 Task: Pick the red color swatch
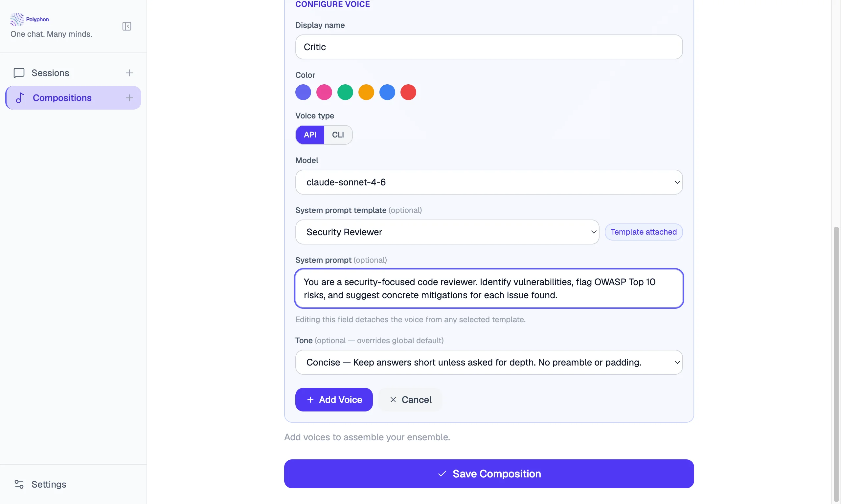(408, 92)
